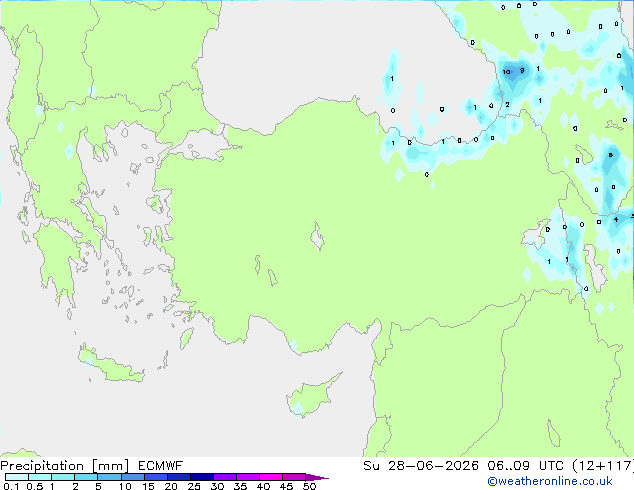Click the island of Rhodes
The width and height of the screenshot is (634, 490).
coord(187,338)
